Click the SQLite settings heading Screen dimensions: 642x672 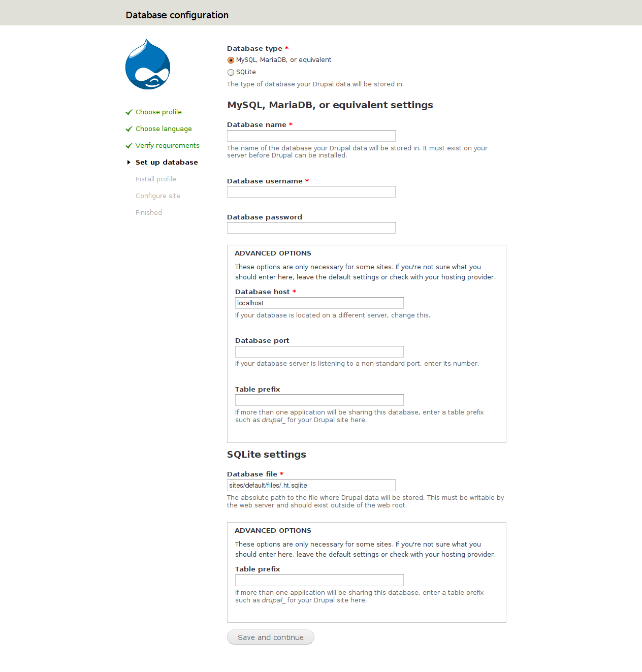pos(267,455)
